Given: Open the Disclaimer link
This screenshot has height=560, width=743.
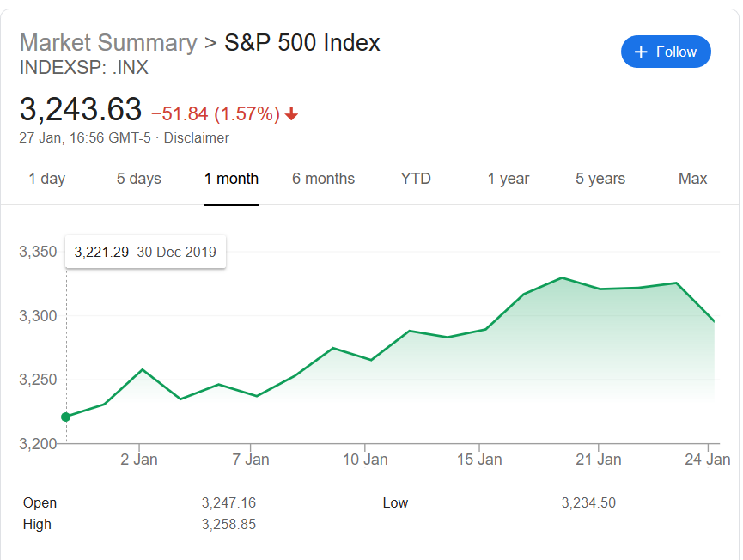Looking at the screenshot, I should point(196,138).
